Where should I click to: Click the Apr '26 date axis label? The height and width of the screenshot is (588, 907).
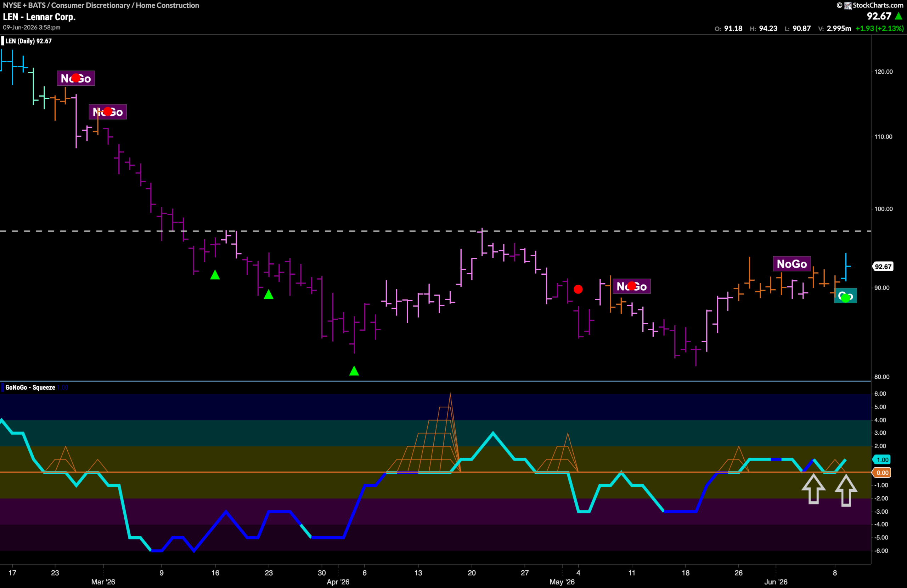pos(338,582)
